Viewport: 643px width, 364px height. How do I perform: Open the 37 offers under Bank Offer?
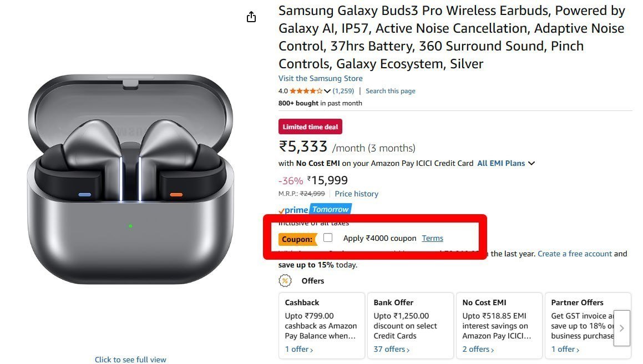click(x=391, y=349)
